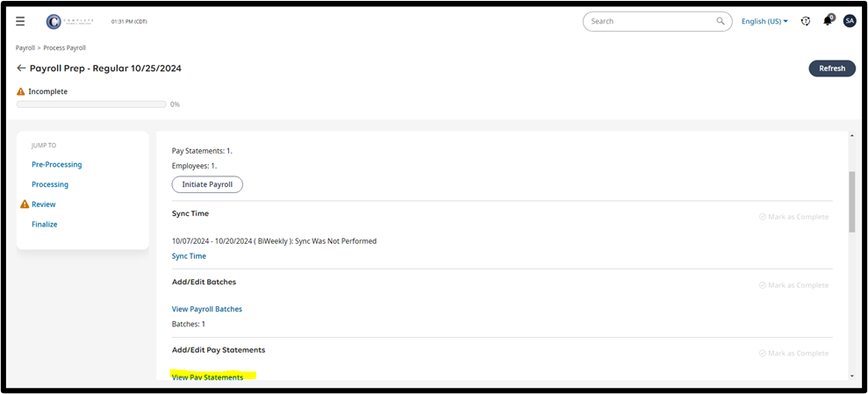Jump to Review section

(44, 204)
